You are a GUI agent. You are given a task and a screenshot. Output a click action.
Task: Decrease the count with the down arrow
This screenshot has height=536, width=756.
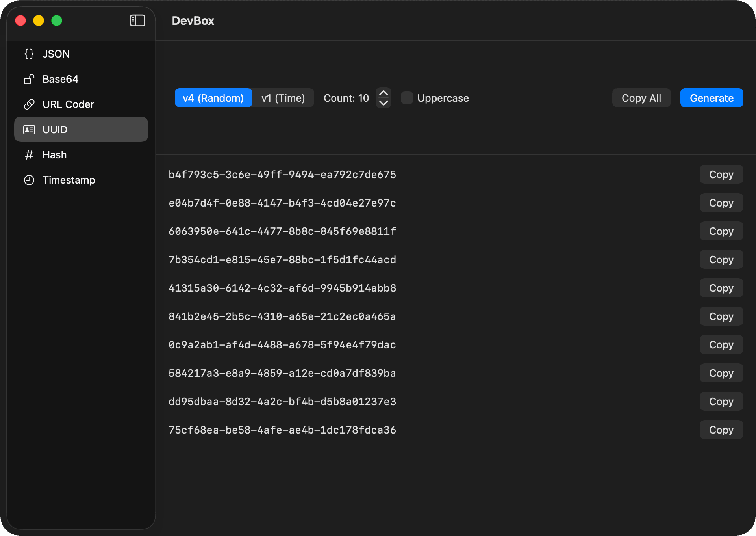(x=384, y=103)
